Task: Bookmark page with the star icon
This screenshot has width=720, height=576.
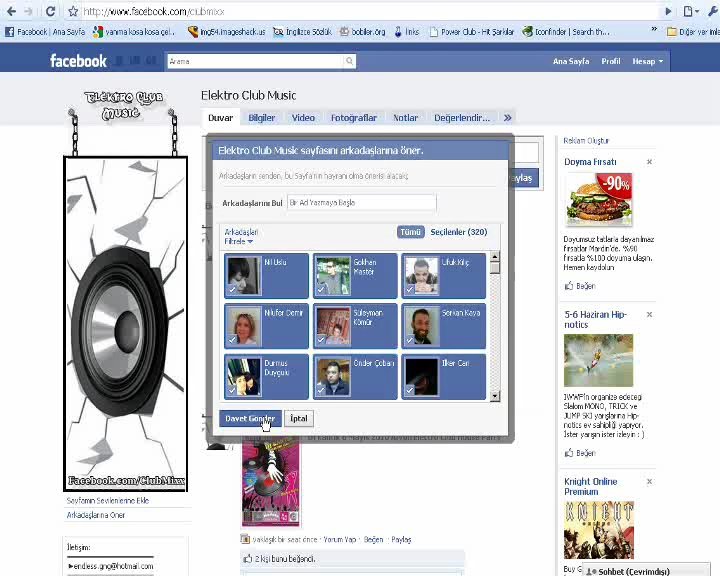Action: [73, 11]
